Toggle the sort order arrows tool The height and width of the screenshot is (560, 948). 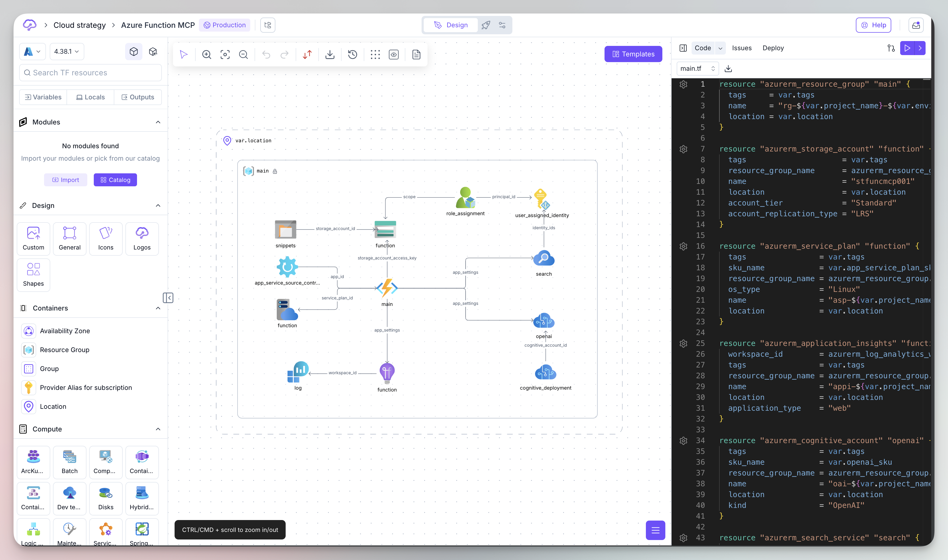307,54
